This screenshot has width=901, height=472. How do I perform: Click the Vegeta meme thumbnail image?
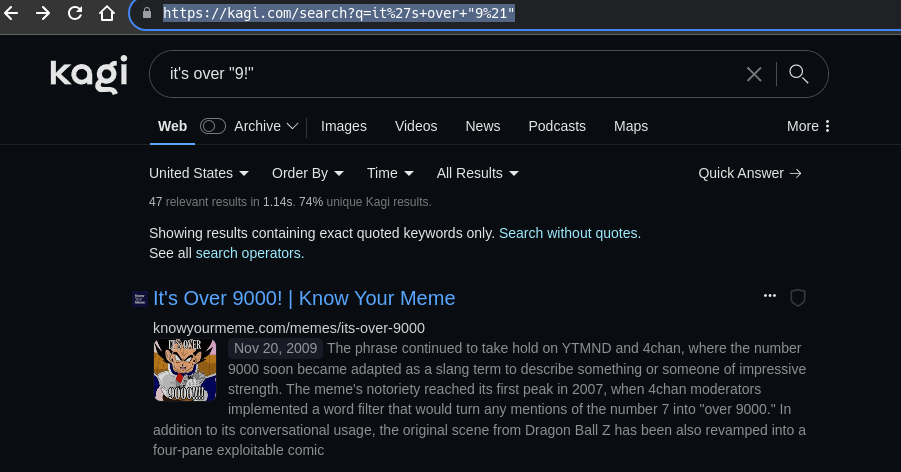(184, 370)
